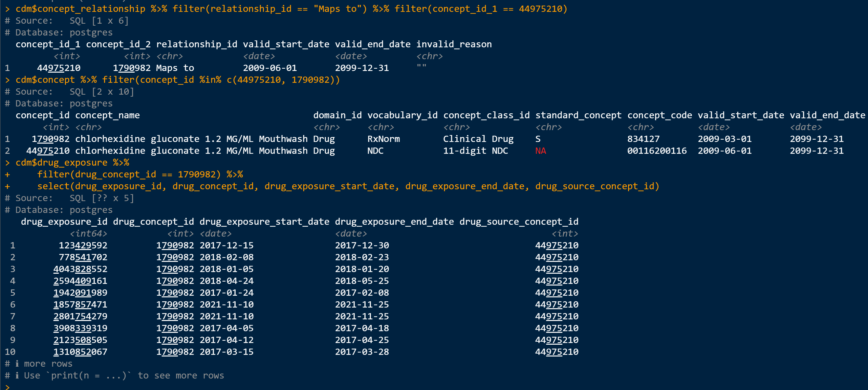Screen dimensions: 868x390
Task: Click the red NA standard_concept value
Action: point(540,151)
